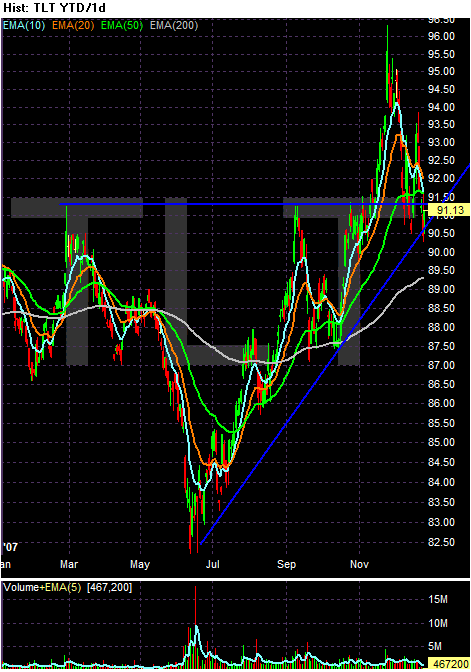Click the Nov date axis label
The width and height of the screenshot is (471, 672).
[x=359, y=564]
